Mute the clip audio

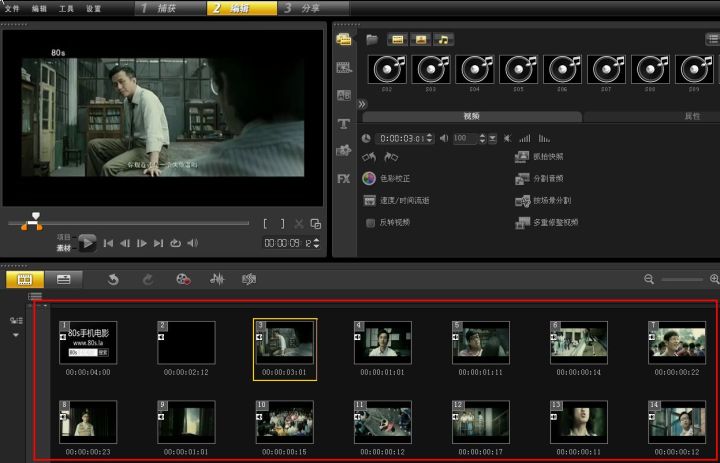pos(507,138)
